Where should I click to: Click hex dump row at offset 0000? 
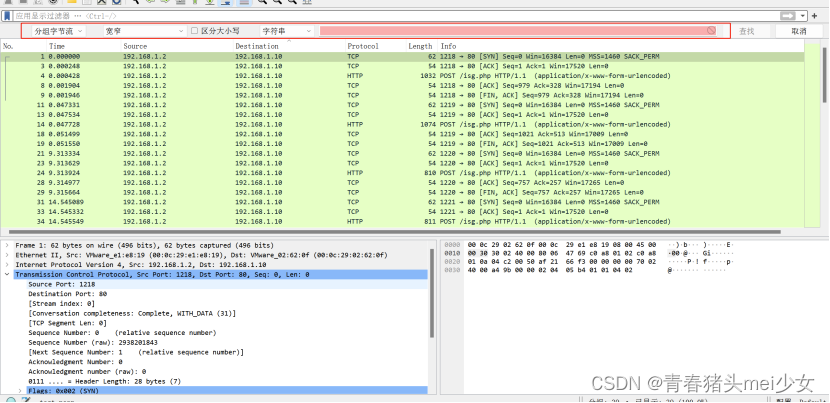pyautogui.click(x=589, y=245)
